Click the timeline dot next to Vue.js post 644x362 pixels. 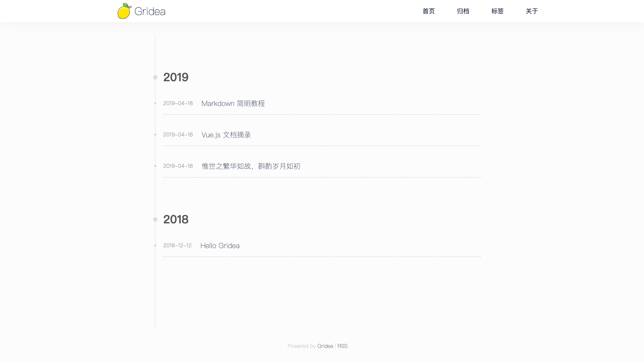click(155, 135)
